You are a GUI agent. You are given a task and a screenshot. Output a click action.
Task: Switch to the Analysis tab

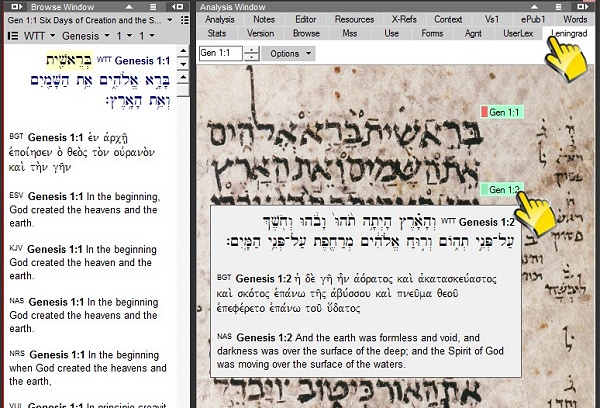(x=220, y=20)
